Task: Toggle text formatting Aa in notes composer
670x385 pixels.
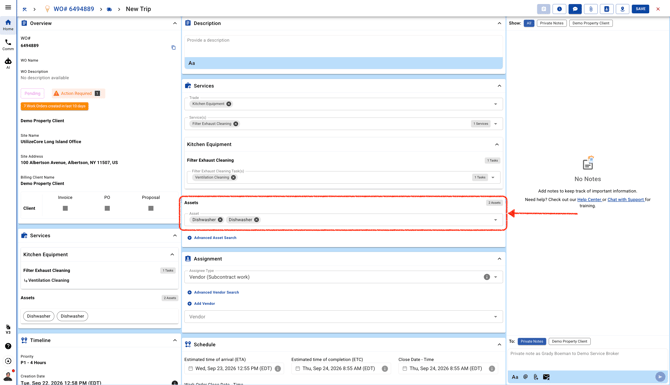Action: pos(515,377)
